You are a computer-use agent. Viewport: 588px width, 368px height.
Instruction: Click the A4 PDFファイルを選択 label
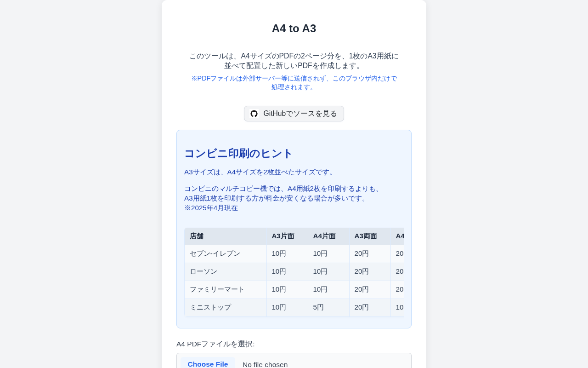(215, 344)
